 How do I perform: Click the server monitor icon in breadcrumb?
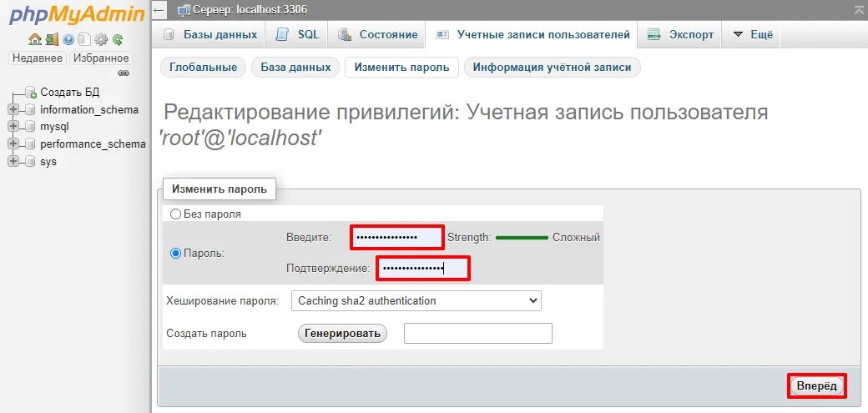point(183,10)
